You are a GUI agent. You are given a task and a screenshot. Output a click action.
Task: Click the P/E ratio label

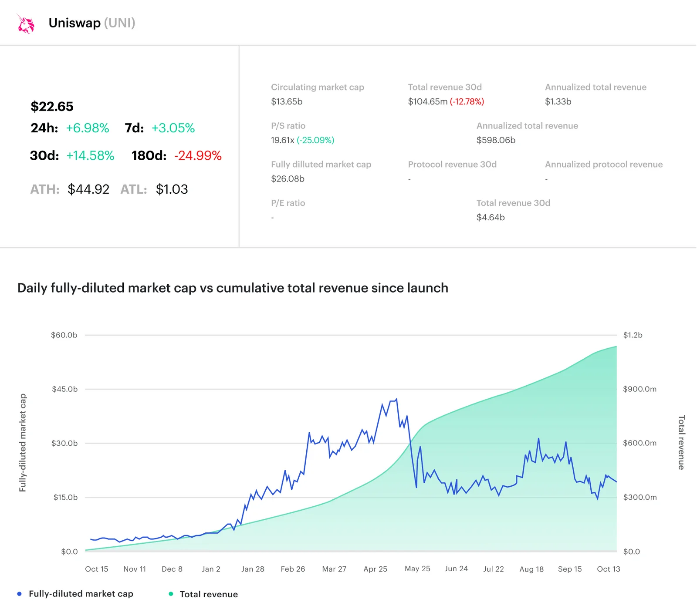[288, 203]
